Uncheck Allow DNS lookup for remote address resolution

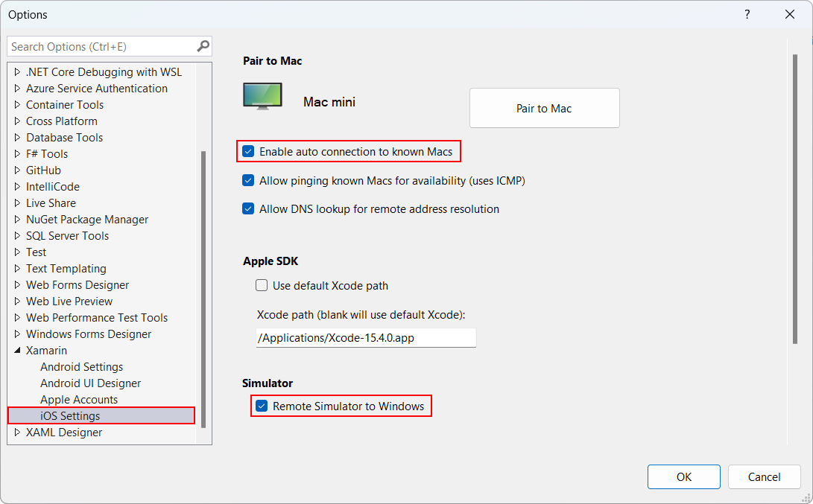pyautogui.click(x=247, y=208)
